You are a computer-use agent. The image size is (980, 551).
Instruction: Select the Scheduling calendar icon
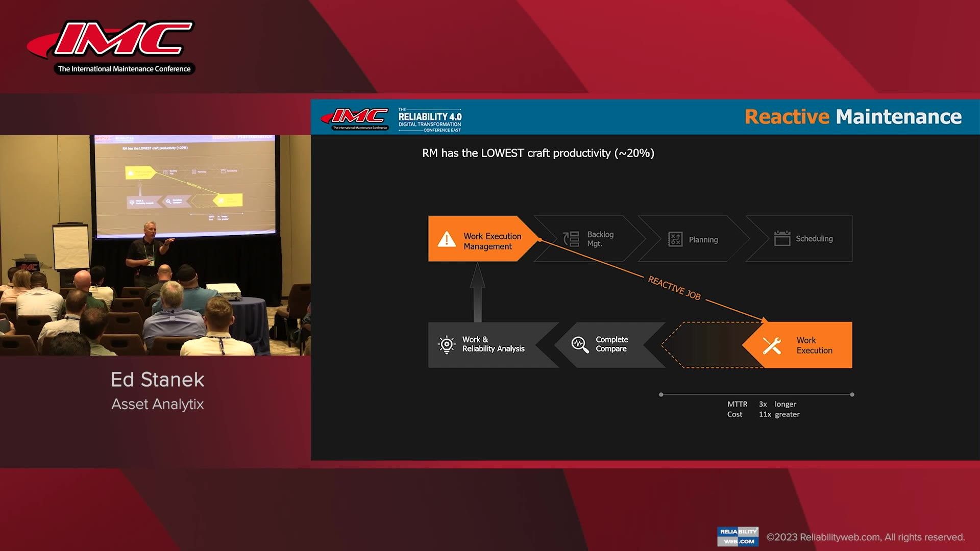click(781, 238)
